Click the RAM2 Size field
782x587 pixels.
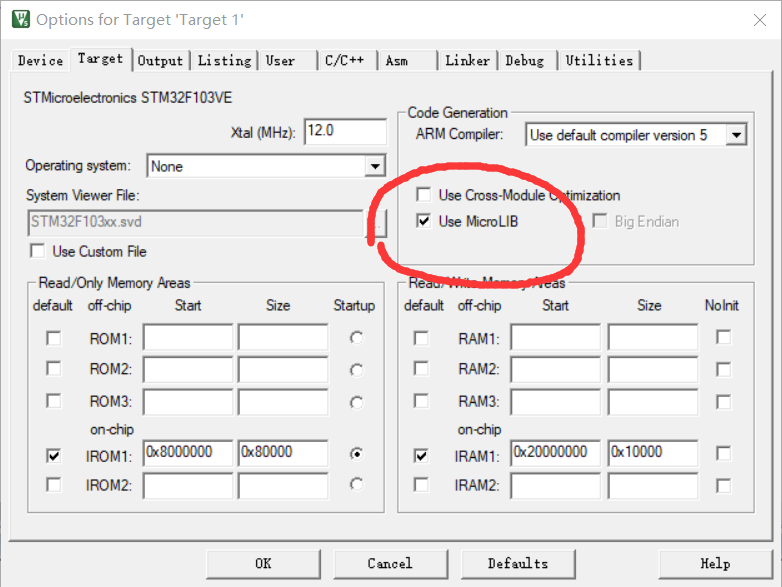(x=653, y=370)
